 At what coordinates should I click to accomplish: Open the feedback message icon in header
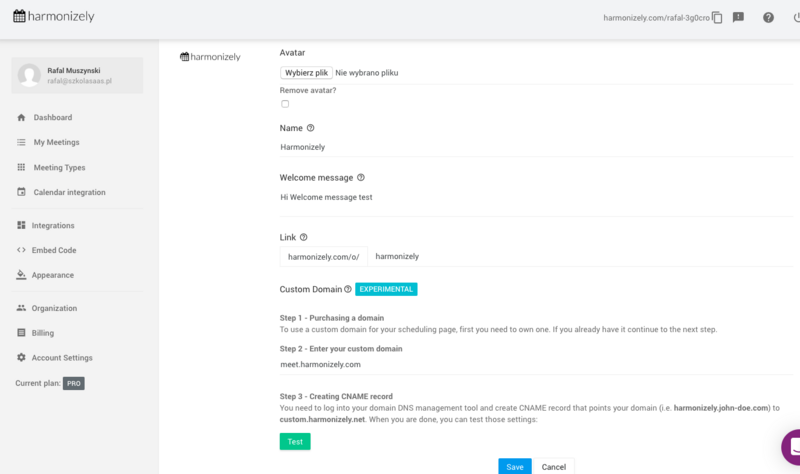pyautogui.click(x=738, y=17)
